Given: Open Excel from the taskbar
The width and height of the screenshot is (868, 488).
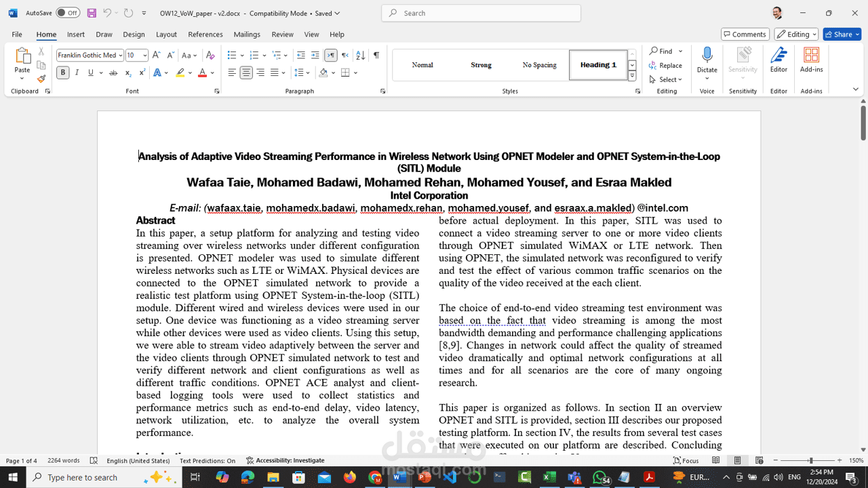Looking at the screenshot, I should [549, 477].
